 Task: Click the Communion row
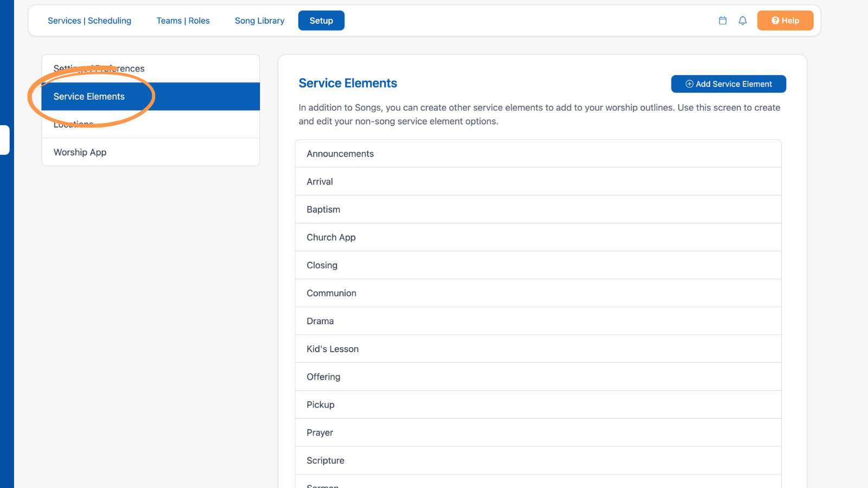[538, 293]
